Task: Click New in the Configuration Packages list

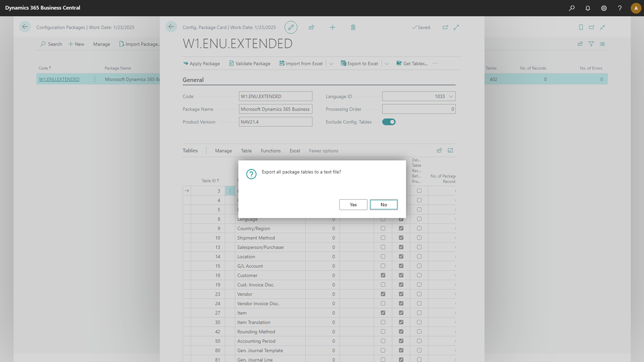Action: (76, 44)
